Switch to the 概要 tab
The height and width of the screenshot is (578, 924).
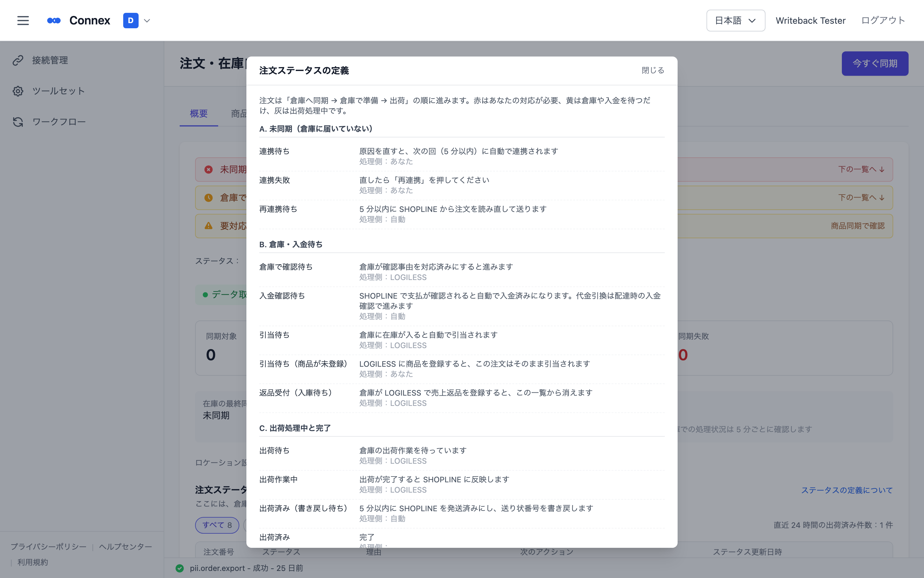coord(199,114)
